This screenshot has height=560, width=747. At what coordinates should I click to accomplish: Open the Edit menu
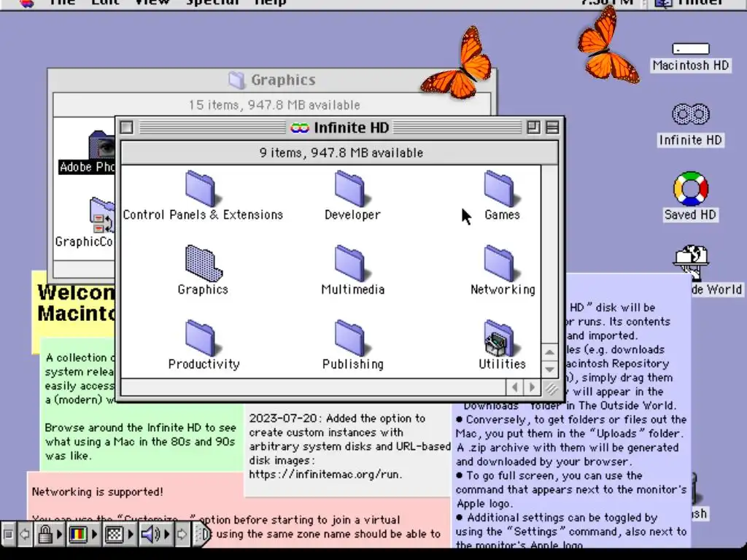pos(105,2)
